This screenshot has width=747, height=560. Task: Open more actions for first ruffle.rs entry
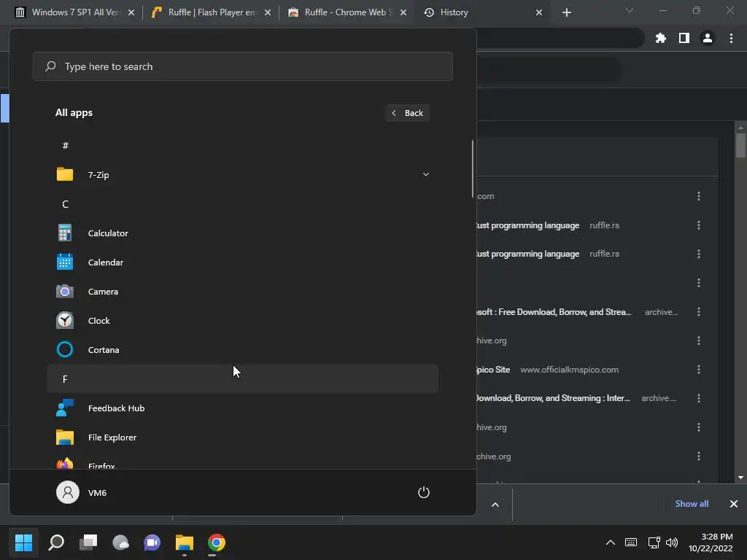(699, 225)
